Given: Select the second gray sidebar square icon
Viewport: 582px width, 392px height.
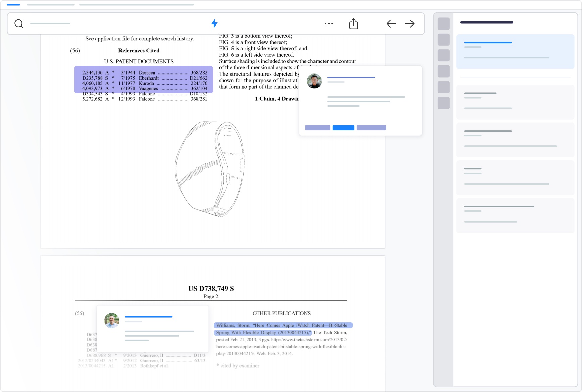Looking at the screenshot, I should [444, 40].
